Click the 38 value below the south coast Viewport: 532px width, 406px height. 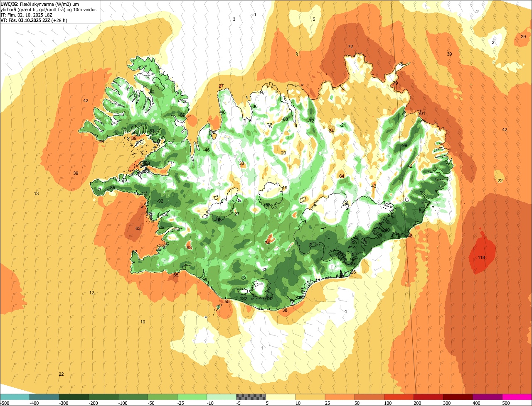(x=285, y=310)
